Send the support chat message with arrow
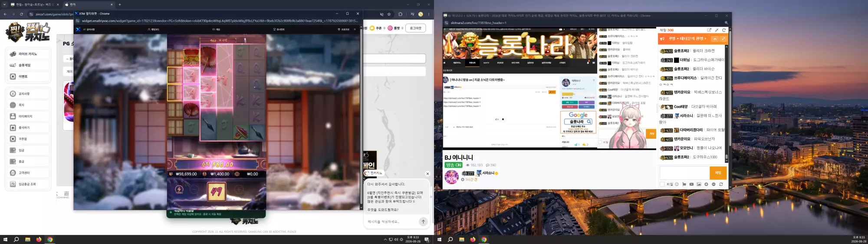Viewport: 868px width, 244px height. coord(423,222)
